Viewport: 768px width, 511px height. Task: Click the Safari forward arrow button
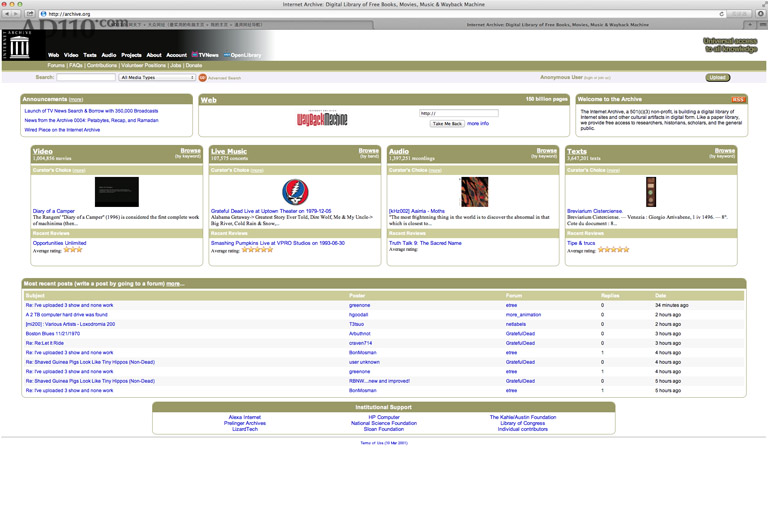tap(16, 14)
